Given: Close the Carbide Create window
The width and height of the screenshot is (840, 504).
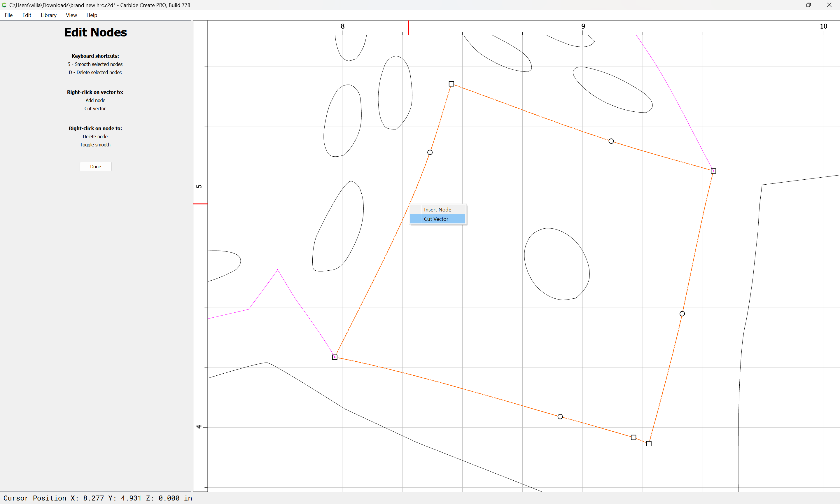Looking at the screenshot, I should coord(829,5).
